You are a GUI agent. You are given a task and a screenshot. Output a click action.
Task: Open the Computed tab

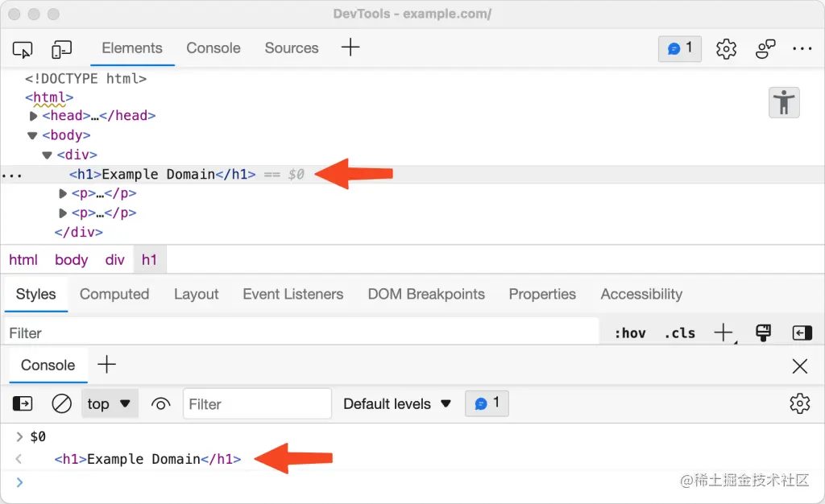point(114,295)
